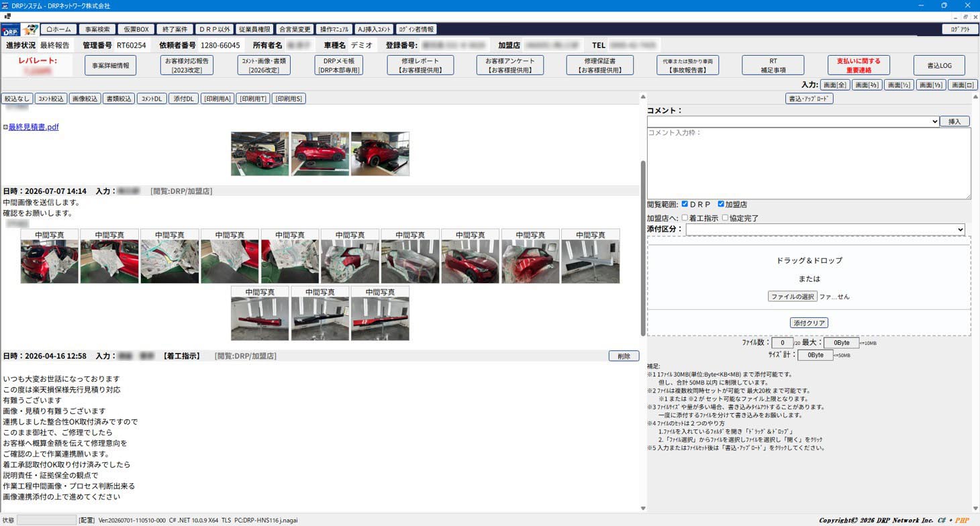Uncheck the DRP 閲覧範囲 checkbox
980x526 pixels.
pos(685,204)
